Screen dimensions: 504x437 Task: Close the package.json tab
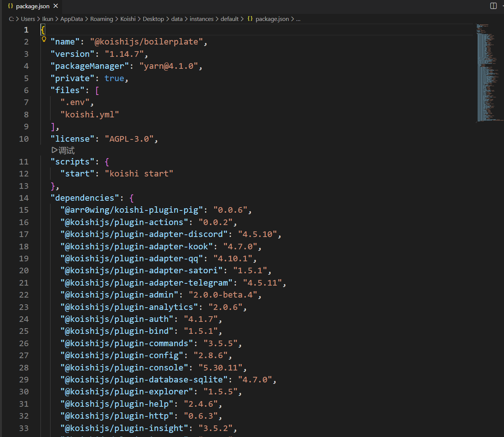[x=56, y=6]
